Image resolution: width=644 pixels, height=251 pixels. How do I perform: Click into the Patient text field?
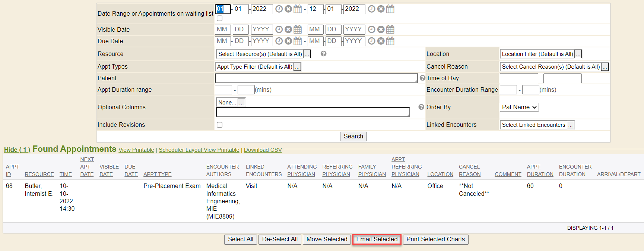coord(316,78)
